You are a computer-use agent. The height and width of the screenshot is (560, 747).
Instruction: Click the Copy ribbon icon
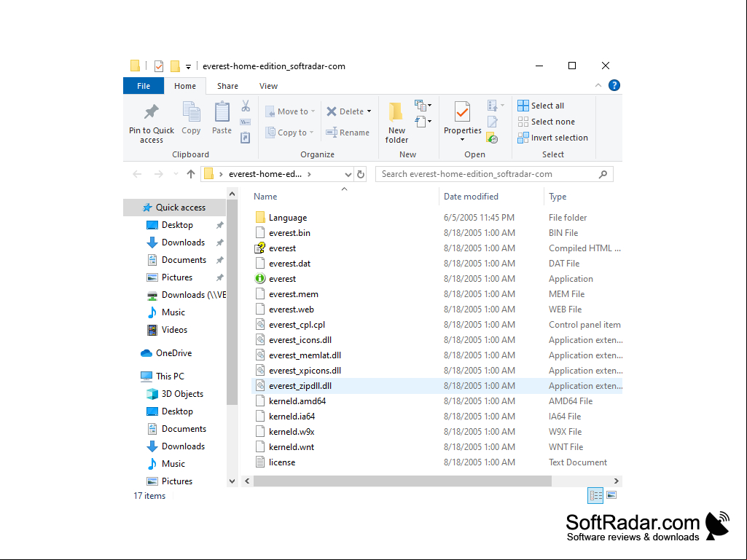[191, 112]
